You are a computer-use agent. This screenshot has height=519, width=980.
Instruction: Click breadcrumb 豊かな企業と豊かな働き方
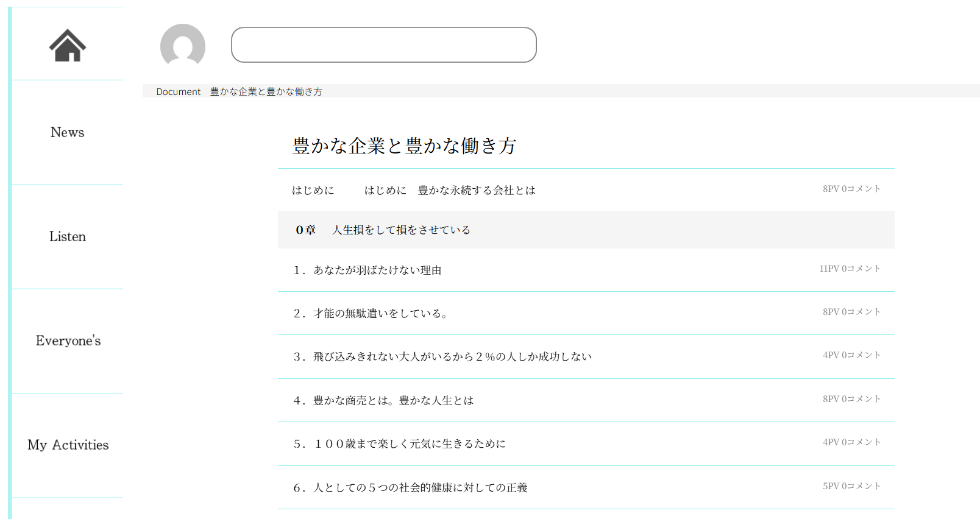266,91
